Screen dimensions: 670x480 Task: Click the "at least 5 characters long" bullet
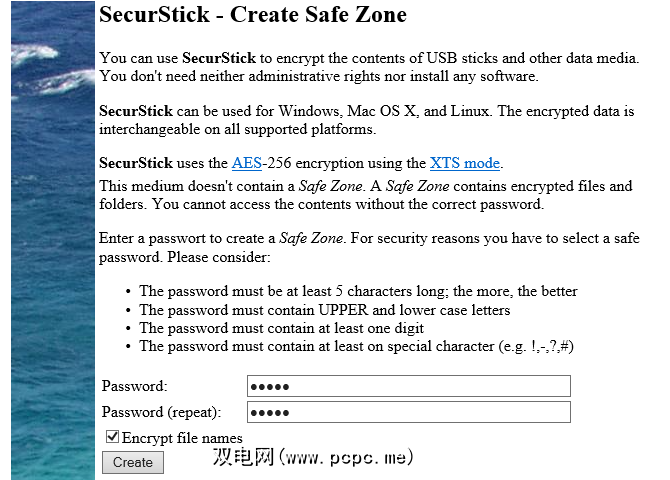(x=358, y=292)
